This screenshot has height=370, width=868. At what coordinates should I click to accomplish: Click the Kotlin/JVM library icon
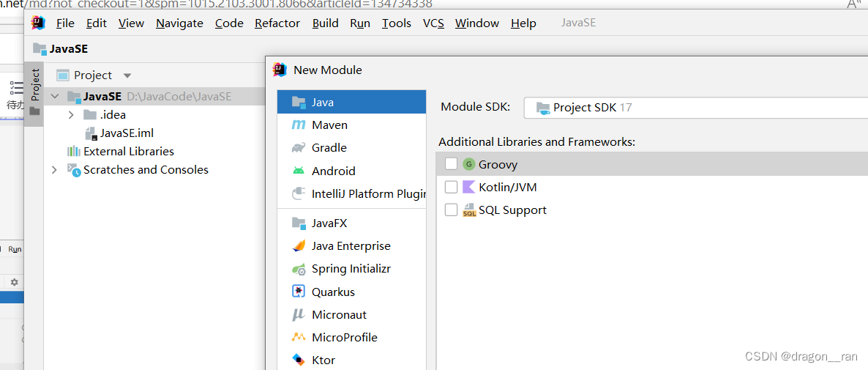pyautogui.click(x=469, y=188)
